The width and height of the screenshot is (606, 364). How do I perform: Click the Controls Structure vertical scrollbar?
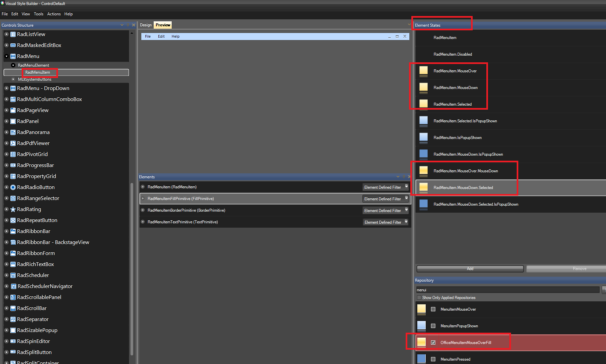(x=132, y=268)
